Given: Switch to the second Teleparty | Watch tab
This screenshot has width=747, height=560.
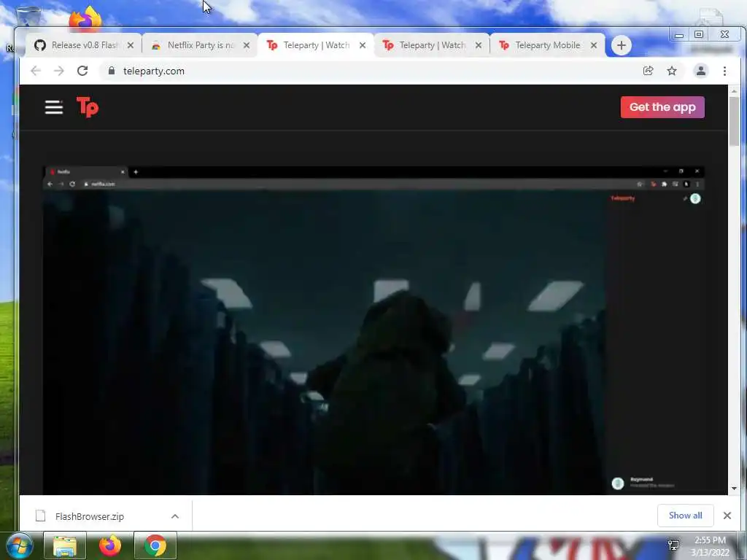Looking at the screenshot, I should [x=432, y=45].
